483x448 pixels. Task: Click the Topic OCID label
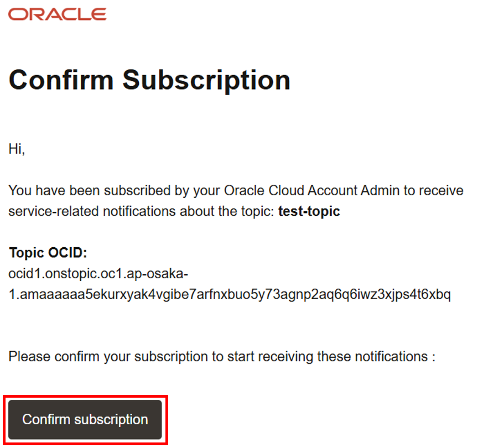point(48,253)
